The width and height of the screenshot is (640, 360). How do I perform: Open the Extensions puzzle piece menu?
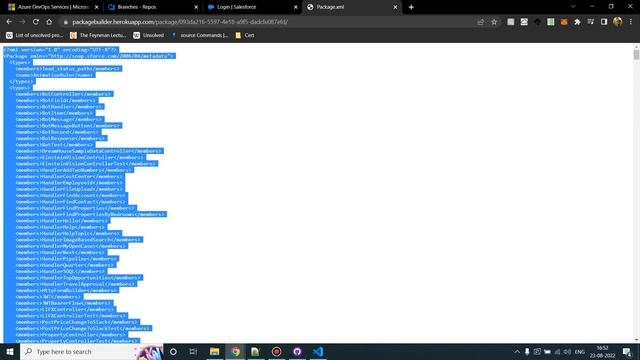point(577,22)
